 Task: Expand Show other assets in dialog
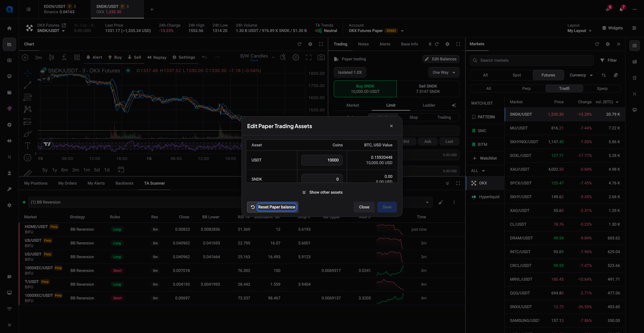[322, 192]
